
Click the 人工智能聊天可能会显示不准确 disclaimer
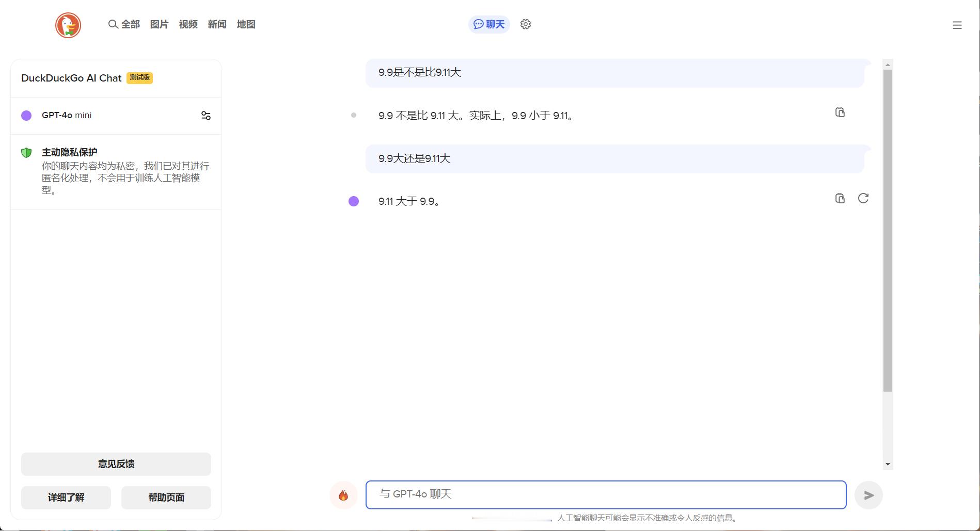click(x=648, y=518)
